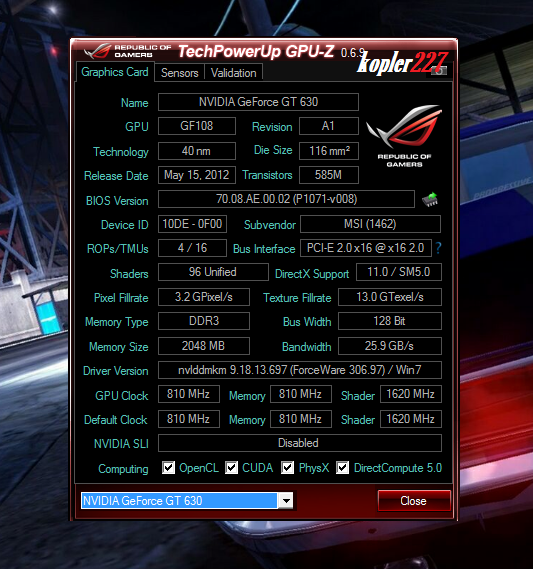Click the BIOS save chip icon

coord(430,200)
